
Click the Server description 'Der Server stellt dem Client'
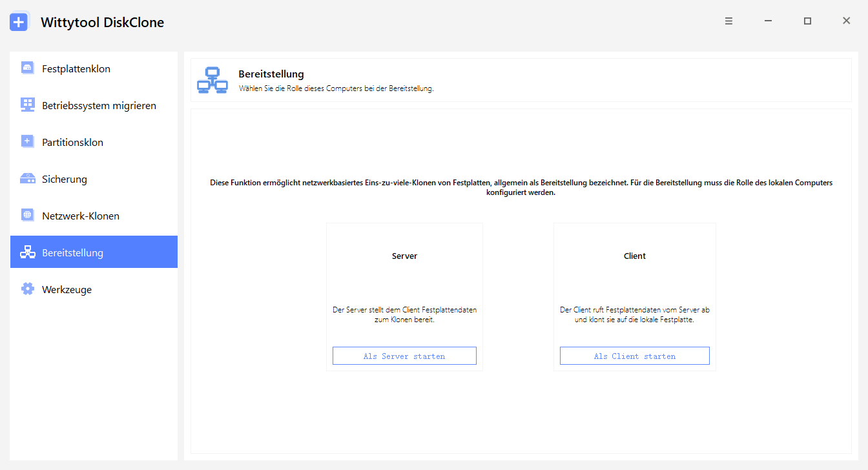click(x=404, y=314)
